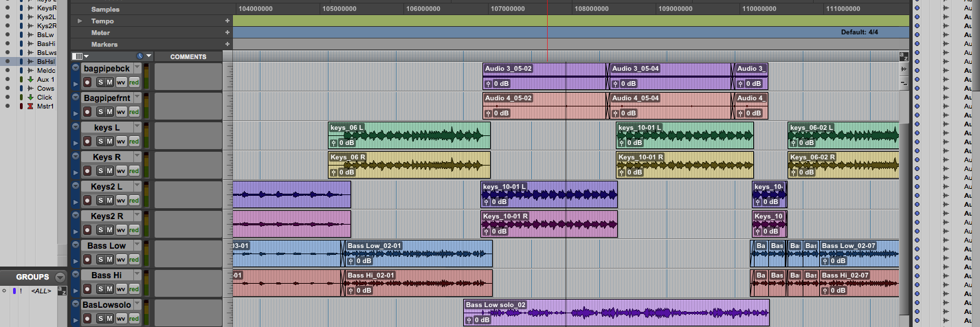Click the Bass Low track name button
The height and width of the screenshot is (327, 980).
click(x=107, y=245)
